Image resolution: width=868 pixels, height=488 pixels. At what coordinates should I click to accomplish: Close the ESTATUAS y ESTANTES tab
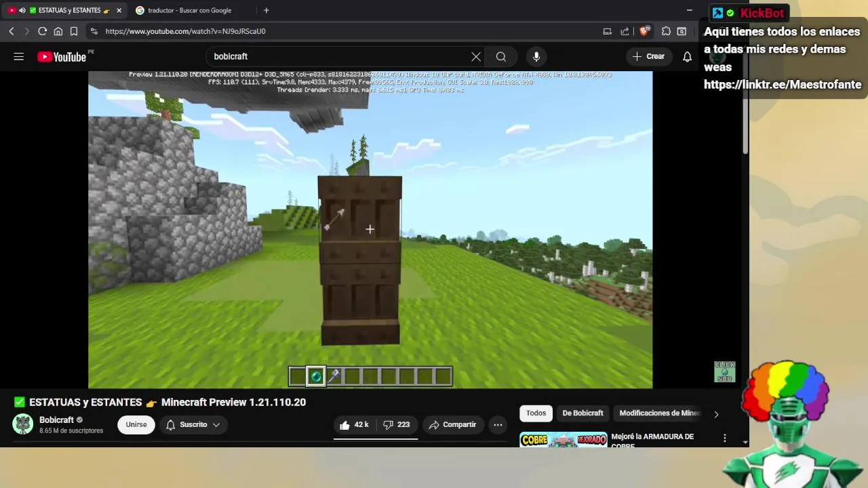119,10
